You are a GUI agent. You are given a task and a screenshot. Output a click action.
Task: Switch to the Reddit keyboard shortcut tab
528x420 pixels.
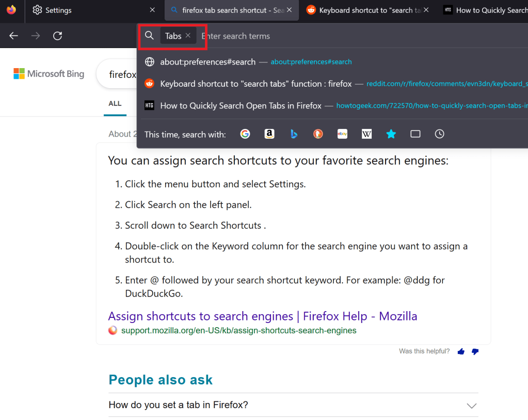coord(366,10)
